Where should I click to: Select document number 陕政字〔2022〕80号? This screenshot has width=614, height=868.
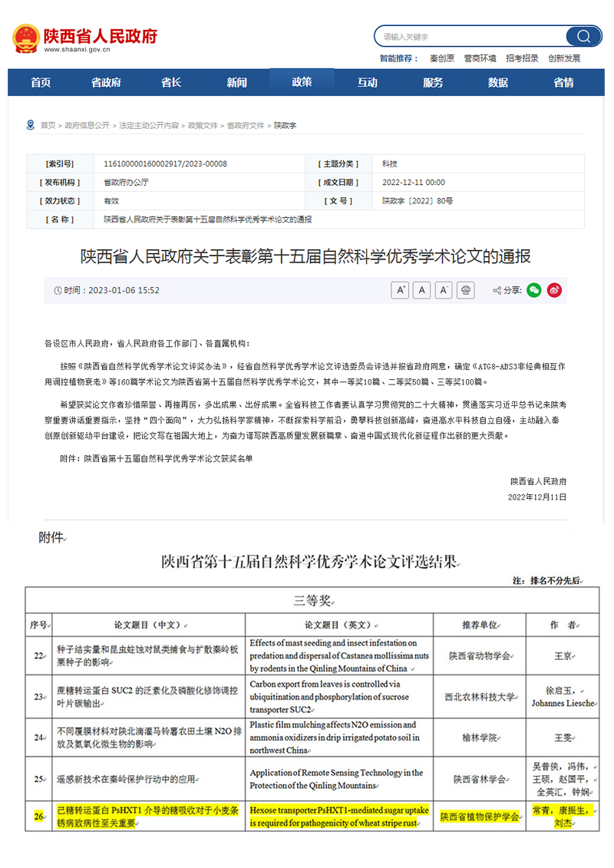tap(418, 201)
